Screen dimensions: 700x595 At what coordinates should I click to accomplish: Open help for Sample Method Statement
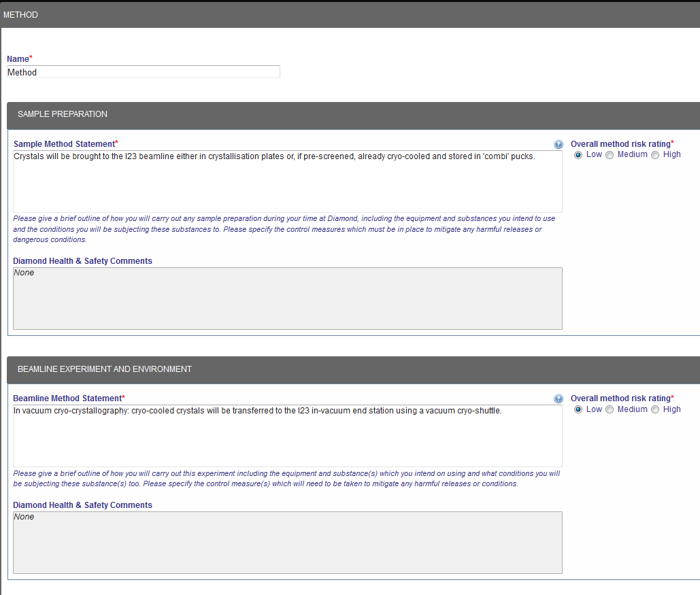pyautogui.click(x=559, y=144)
